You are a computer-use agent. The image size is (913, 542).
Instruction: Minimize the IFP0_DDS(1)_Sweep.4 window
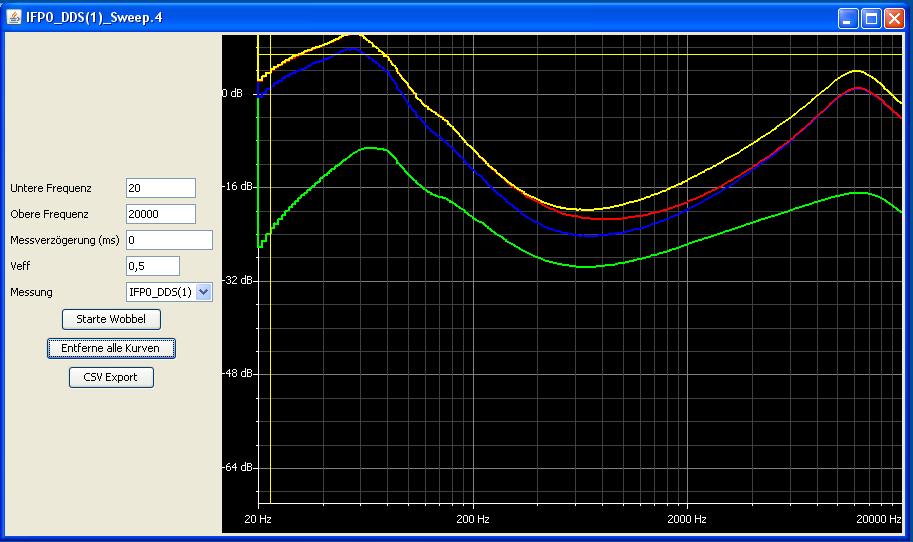tap(848, 18)
